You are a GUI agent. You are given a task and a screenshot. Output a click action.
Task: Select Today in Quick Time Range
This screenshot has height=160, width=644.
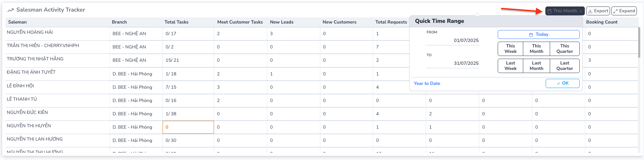pos(539,34)
